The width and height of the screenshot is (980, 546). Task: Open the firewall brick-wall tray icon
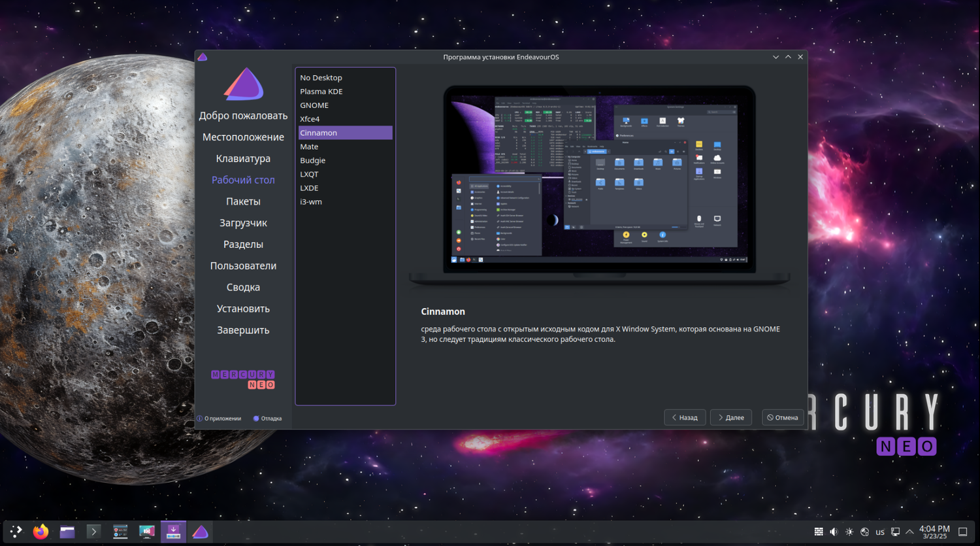819,532
